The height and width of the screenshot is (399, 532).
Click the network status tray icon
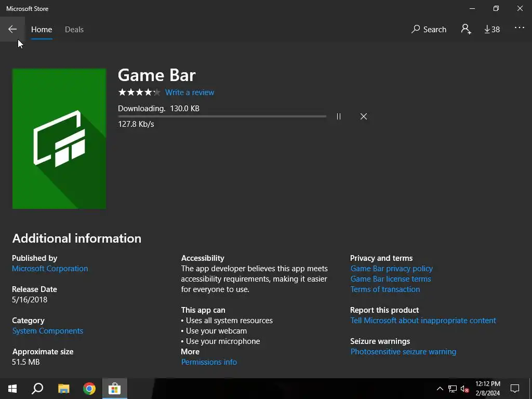453,389
